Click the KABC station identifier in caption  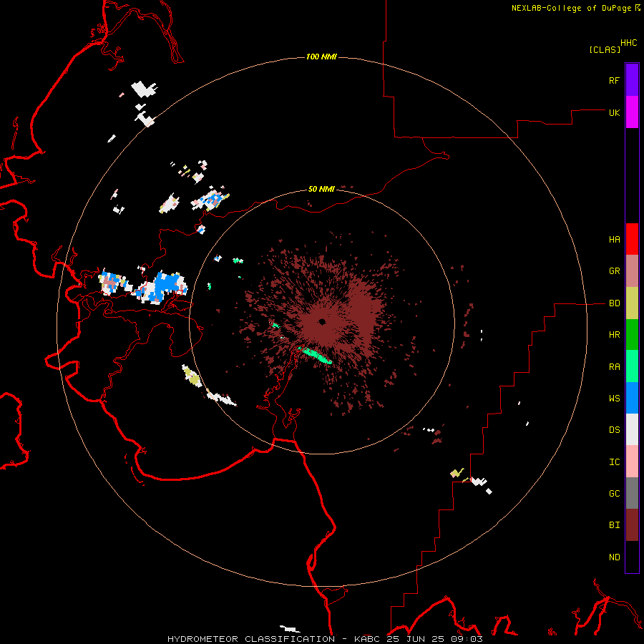367,639
